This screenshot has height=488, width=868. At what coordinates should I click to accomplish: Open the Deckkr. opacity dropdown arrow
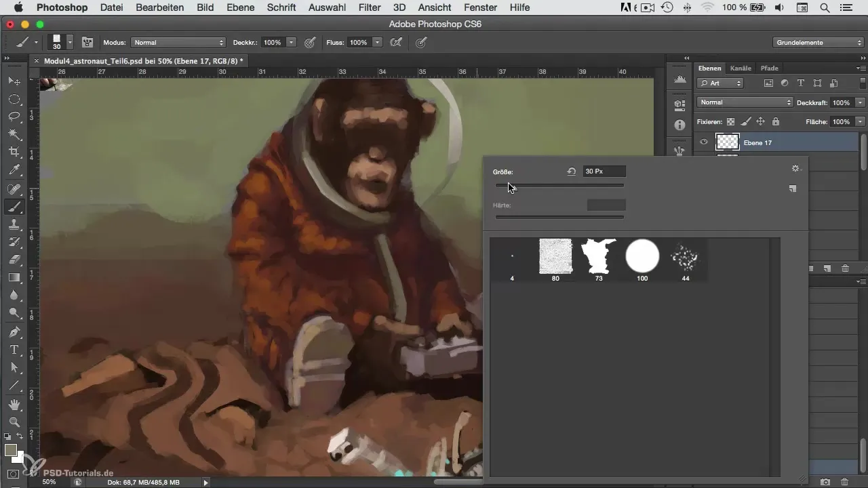[x=292, y=42]
